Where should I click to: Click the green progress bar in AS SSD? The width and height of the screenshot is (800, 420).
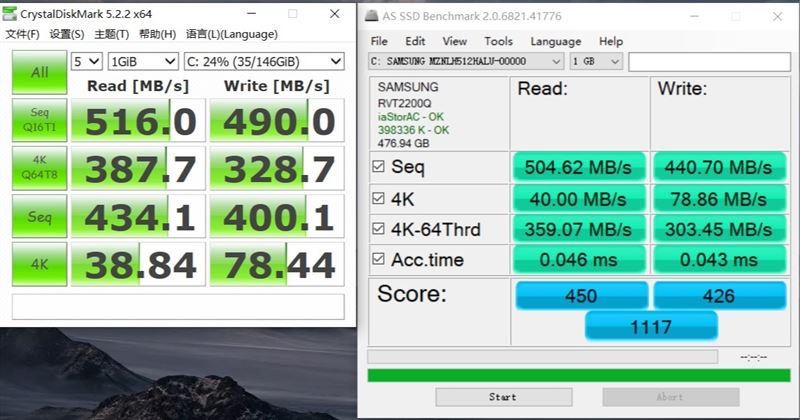[x=579, y=376]
